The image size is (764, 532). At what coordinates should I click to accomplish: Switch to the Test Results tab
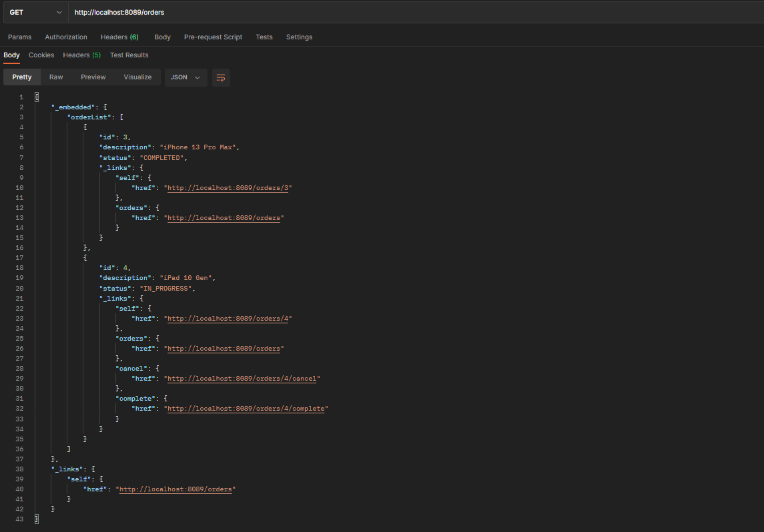click(x=129, y=55)
